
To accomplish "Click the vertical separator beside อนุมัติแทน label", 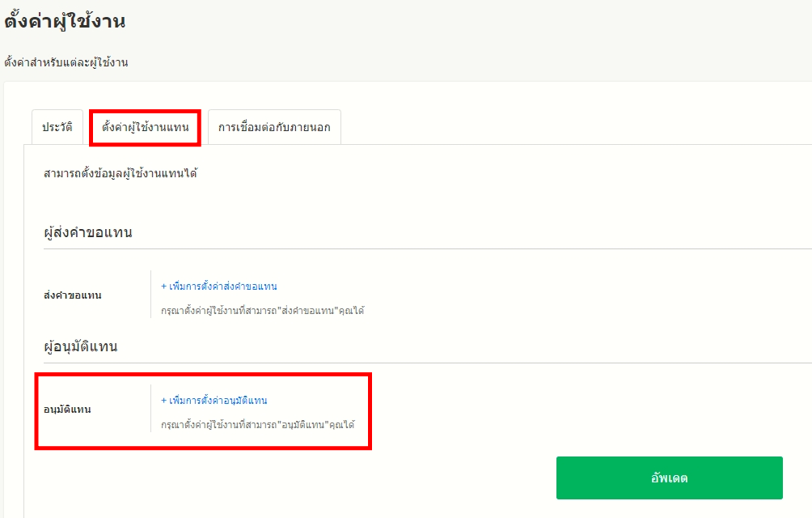I will 150,409.
